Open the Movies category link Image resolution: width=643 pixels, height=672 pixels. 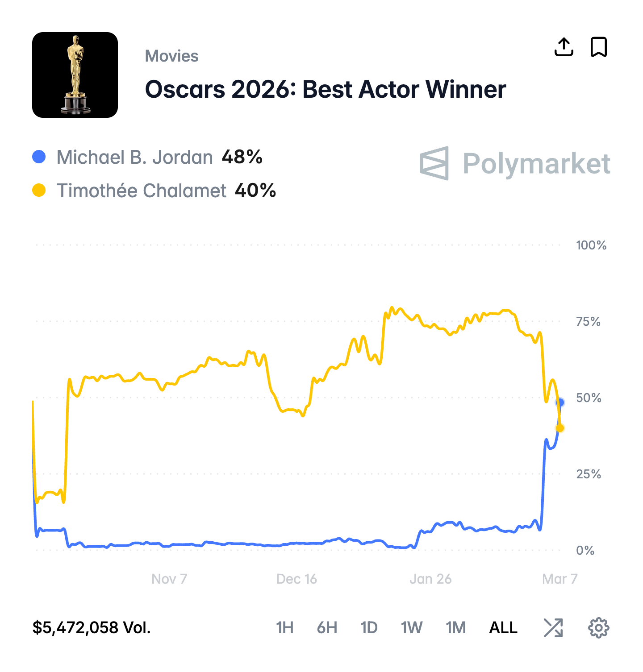[x=171, y=56]
